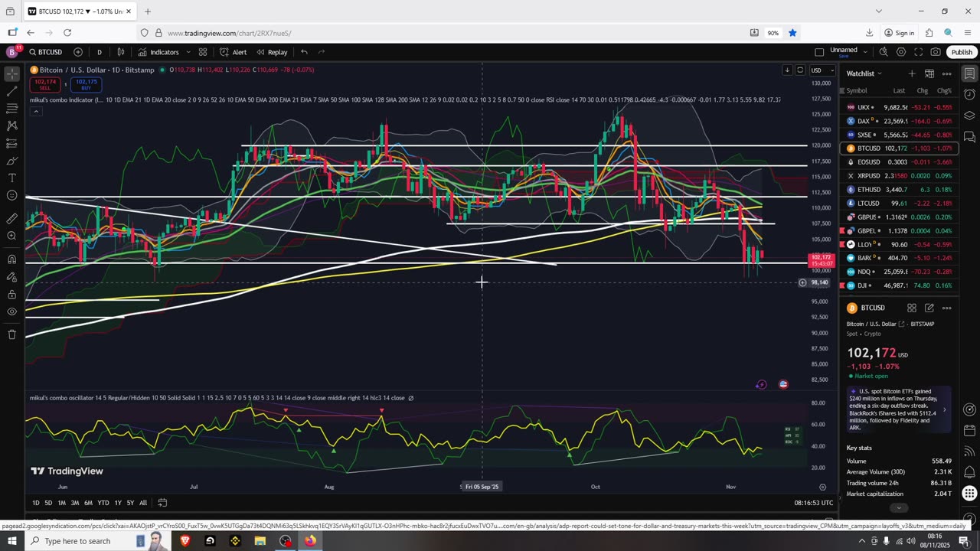
Task: Open indicator templates grid icon
Action: 203,52
